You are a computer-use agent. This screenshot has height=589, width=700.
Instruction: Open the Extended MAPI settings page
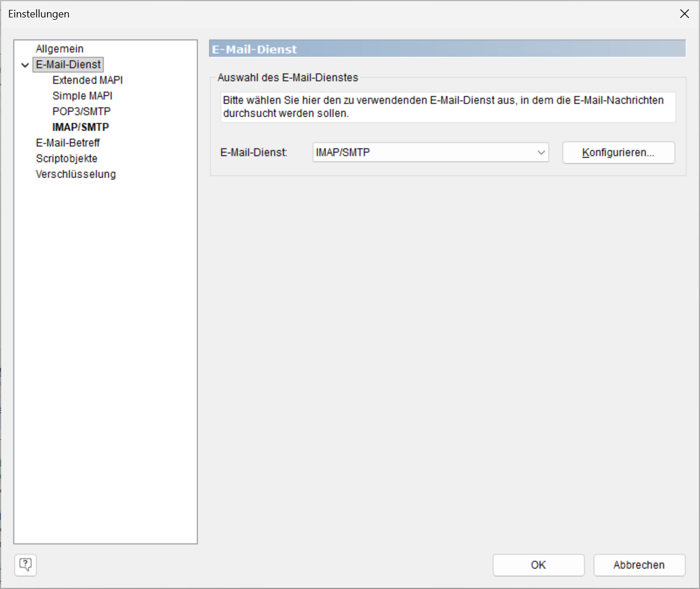[88, 80]
